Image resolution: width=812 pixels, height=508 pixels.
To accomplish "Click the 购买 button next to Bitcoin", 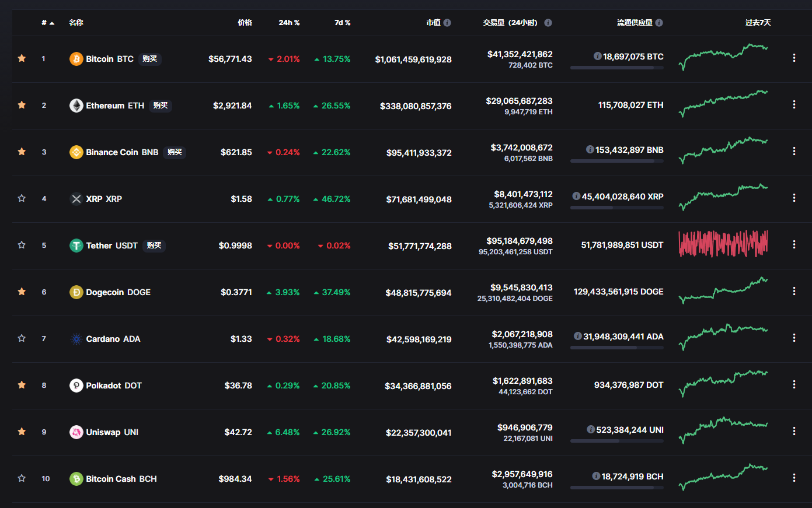I will 150,59.
